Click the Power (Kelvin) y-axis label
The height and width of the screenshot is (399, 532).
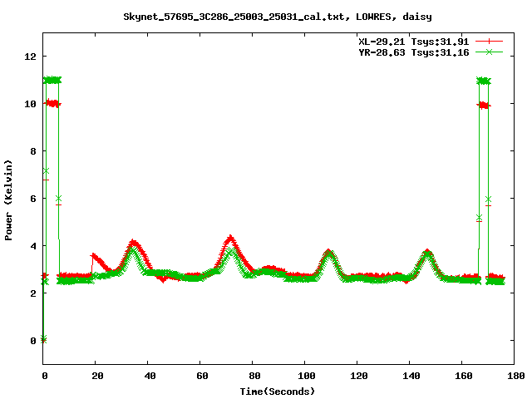click(x=8, y=199)
